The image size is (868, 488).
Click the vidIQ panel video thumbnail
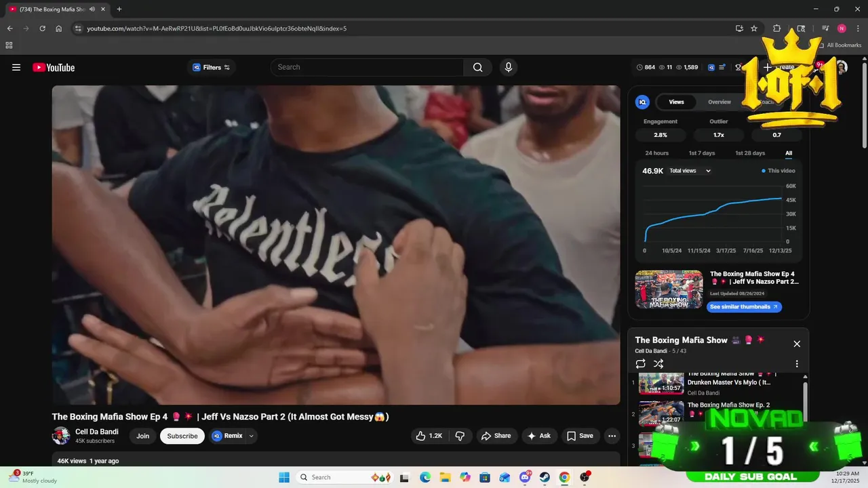[x=669, y=289]
